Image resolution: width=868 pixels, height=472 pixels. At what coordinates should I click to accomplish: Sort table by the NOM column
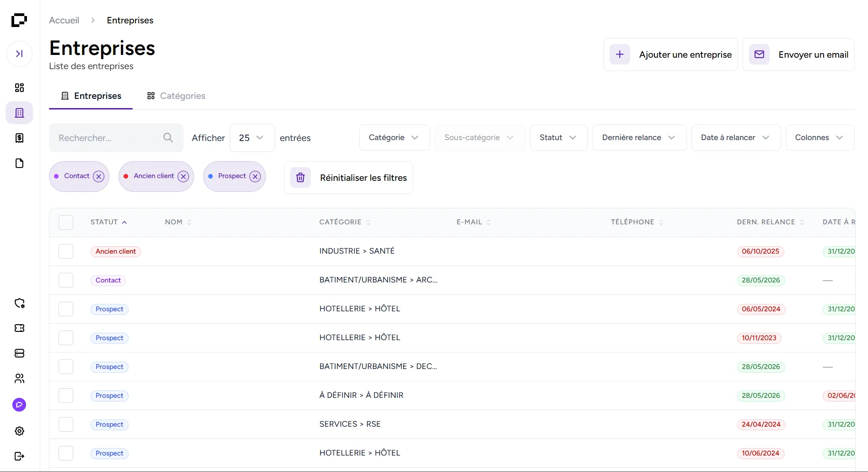[178, 222]
